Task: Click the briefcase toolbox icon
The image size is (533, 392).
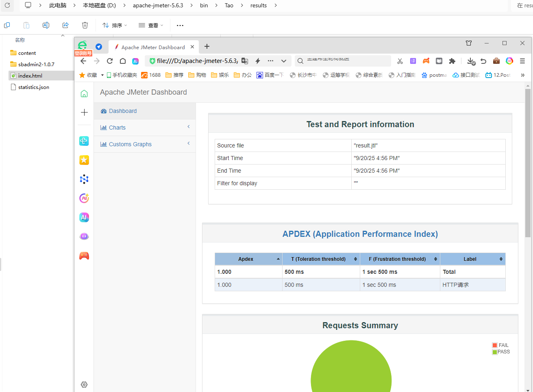Action: pos(496,61)
